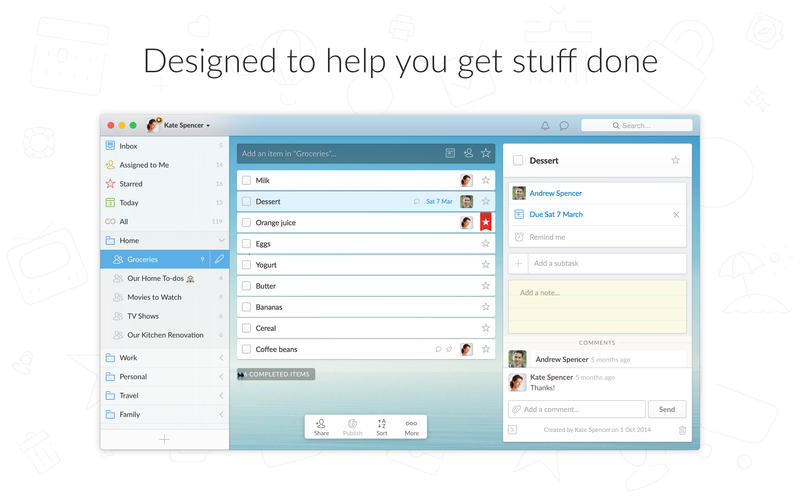
Task: Click the Add a note yellow area
Action: [597, 305]
